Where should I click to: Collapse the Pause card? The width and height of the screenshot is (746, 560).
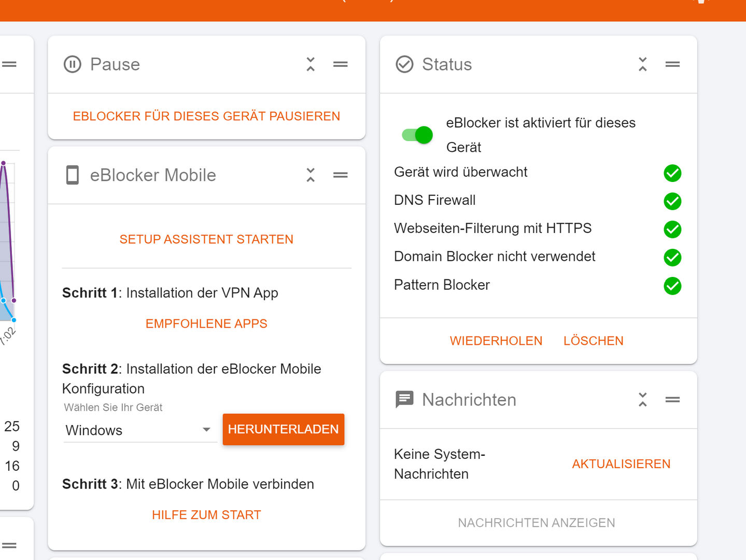tap(311, 64)
